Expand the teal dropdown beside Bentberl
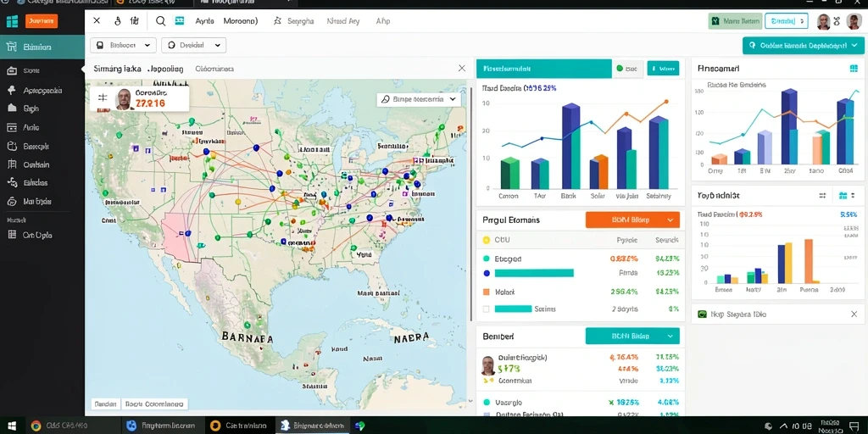868x434 pixels. click(632, 336)
